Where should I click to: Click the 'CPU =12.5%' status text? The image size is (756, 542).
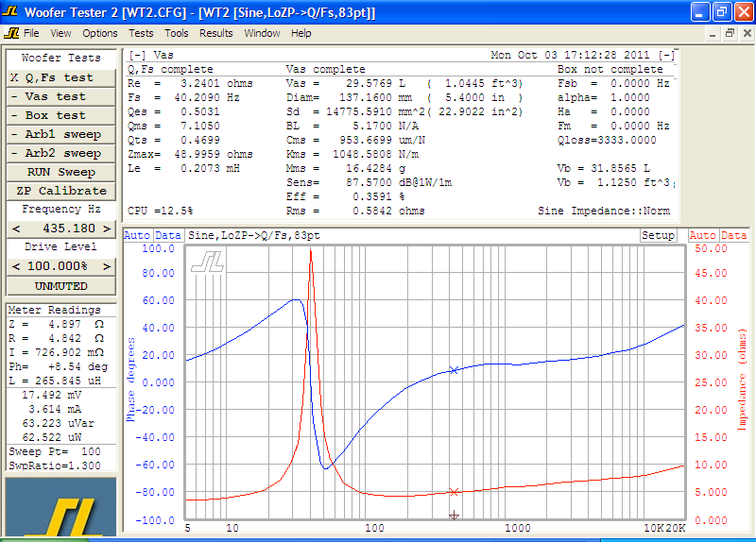tap(160, 211)
